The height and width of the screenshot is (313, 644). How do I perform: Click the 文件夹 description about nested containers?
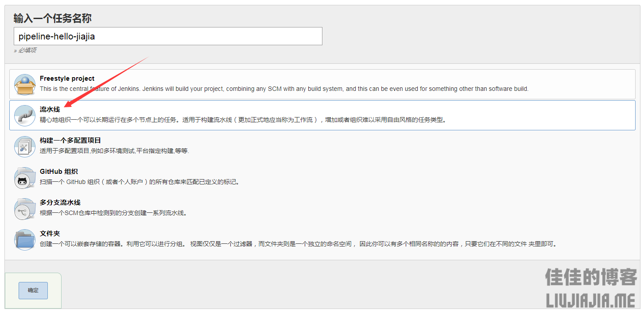[298, 244]
